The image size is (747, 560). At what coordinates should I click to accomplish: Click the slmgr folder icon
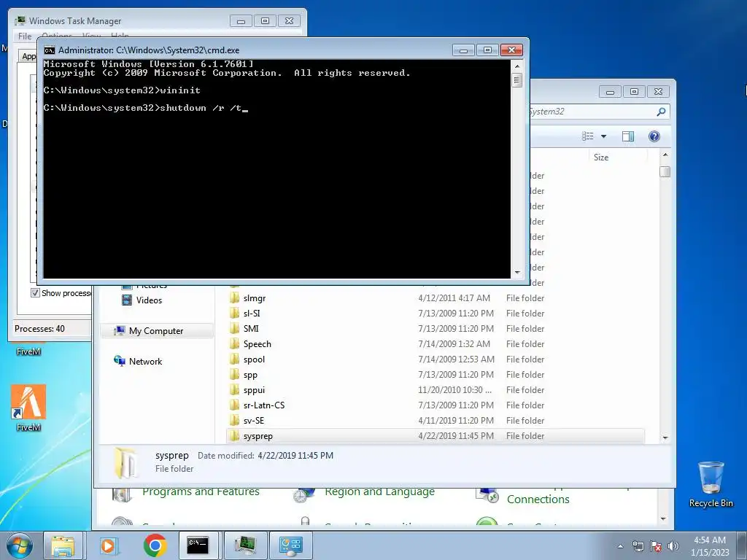click(x=234, y=298)
